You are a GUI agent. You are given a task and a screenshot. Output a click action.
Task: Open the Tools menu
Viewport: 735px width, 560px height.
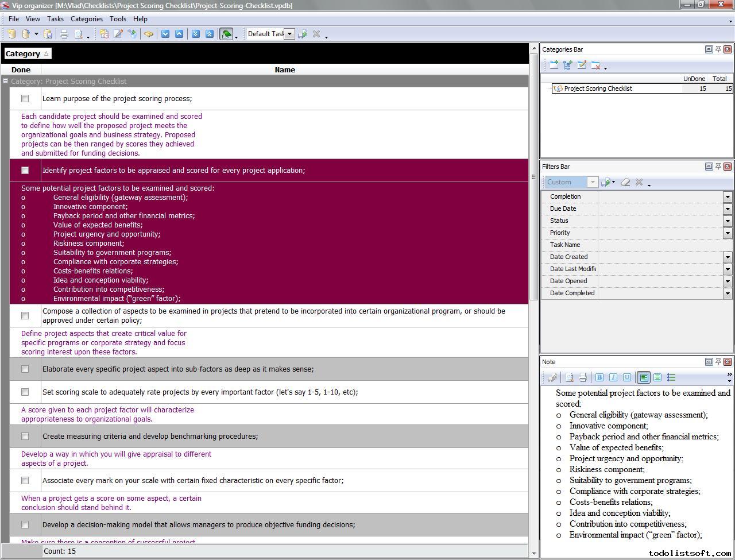118,19
